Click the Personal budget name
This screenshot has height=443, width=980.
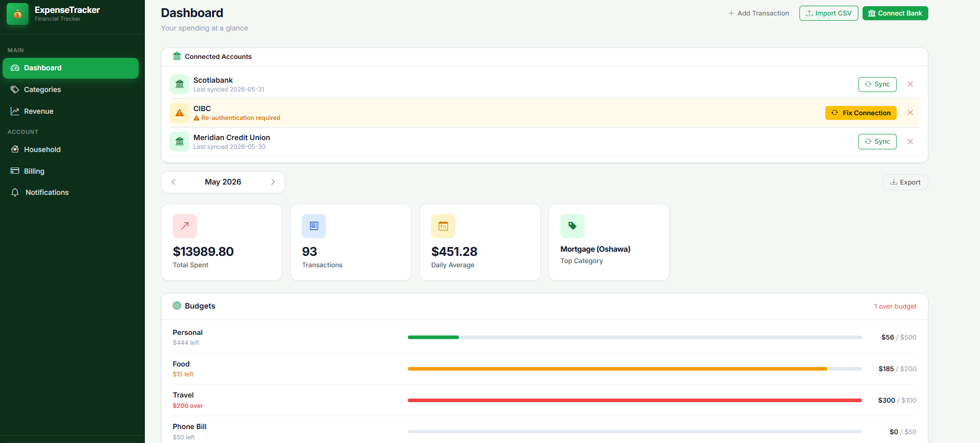click(188, 332)
